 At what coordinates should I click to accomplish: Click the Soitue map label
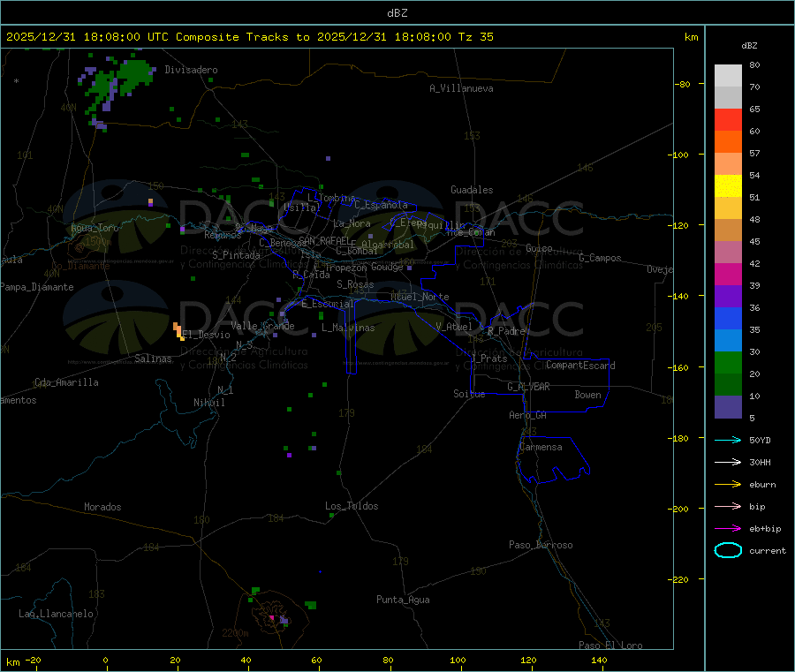point(470,394)
